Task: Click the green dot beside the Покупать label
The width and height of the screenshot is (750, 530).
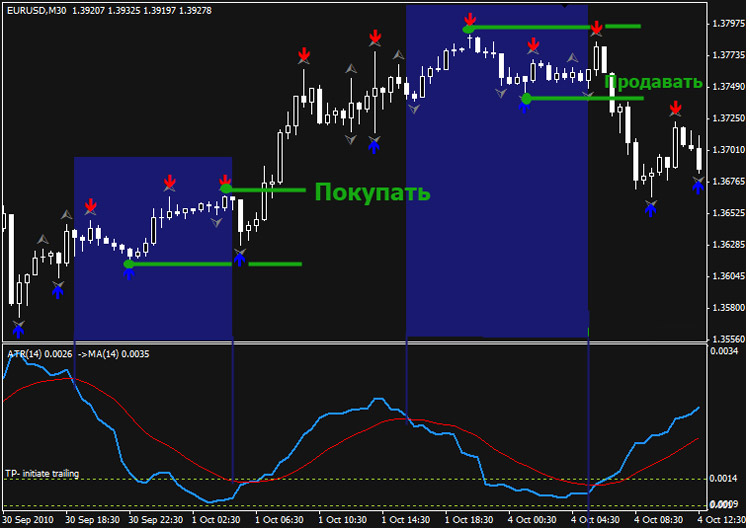Action: [226, 188]
